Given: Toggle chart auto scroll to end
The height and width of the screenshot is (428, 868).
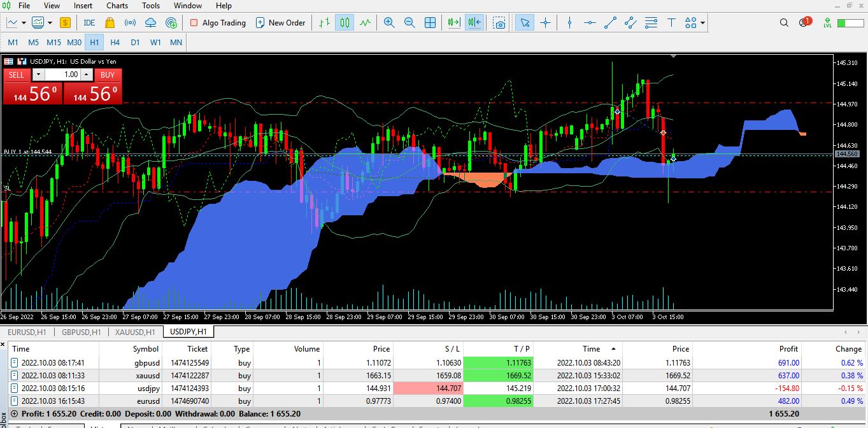Looking at the screenshot, I should [453, 23].
